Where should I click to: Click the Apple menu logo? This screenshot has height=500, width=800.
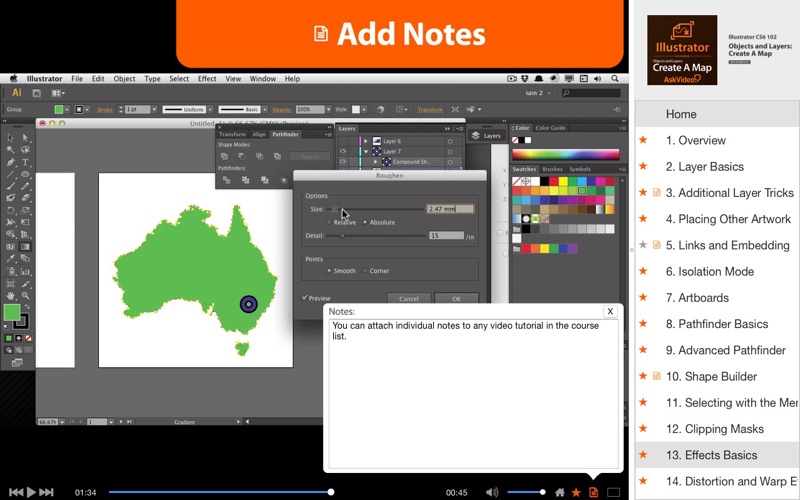(13, 79)
